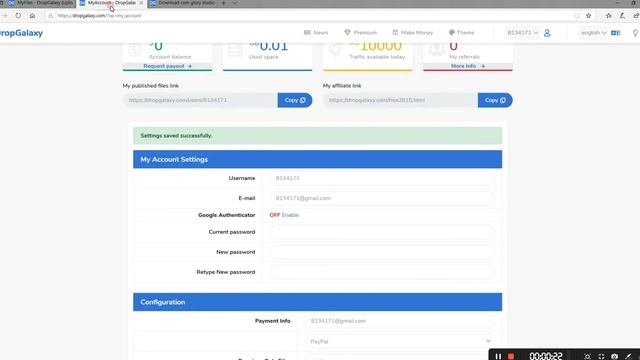Click the Used space card icon
Viewport: 640px width, 360px height.
tap(235, 50)
